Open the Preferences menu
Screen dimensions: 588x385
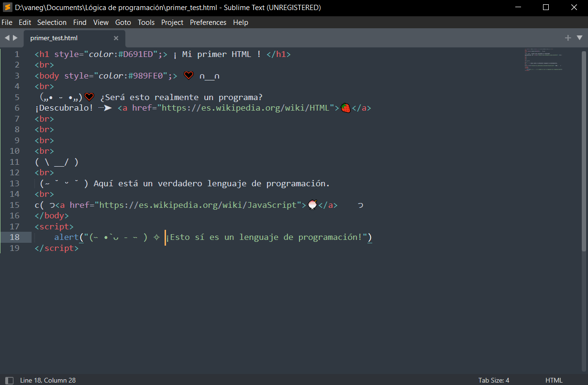point(208,22)
